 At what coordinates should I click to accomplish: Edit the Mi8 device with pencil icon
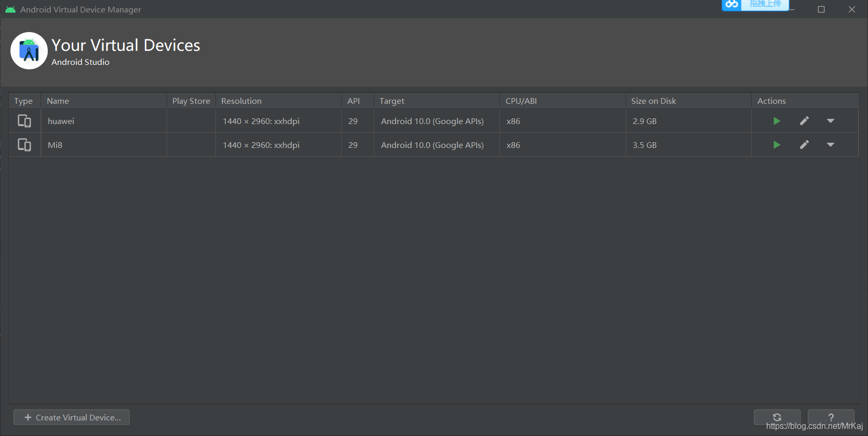click(x=804, y=145)
